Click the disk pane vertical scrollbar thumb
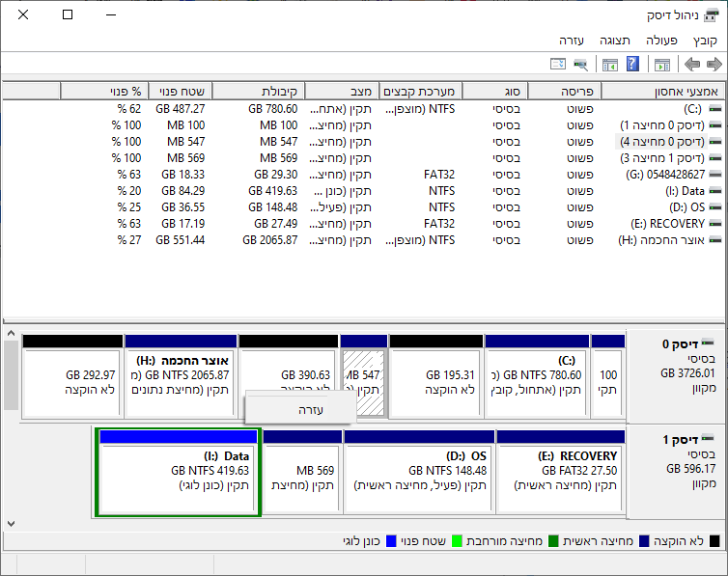Viewport: 728px width, 576px height. [x=12, y=374]
